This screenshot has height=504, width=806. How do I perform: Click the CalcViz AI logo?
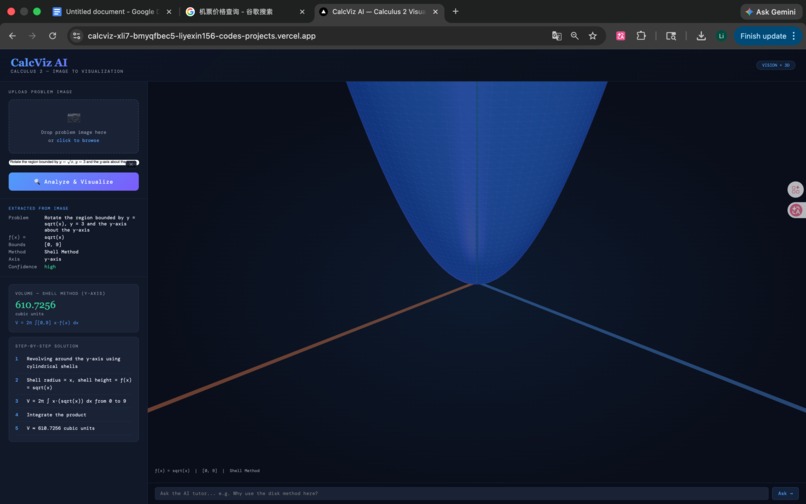(39, 62)
